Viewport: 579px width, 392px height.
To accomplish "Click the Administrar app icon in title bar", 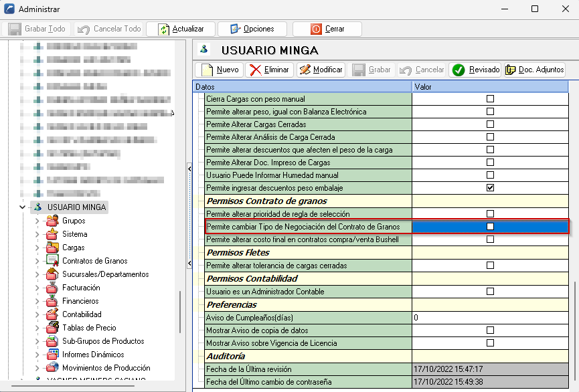I will 9,9.
